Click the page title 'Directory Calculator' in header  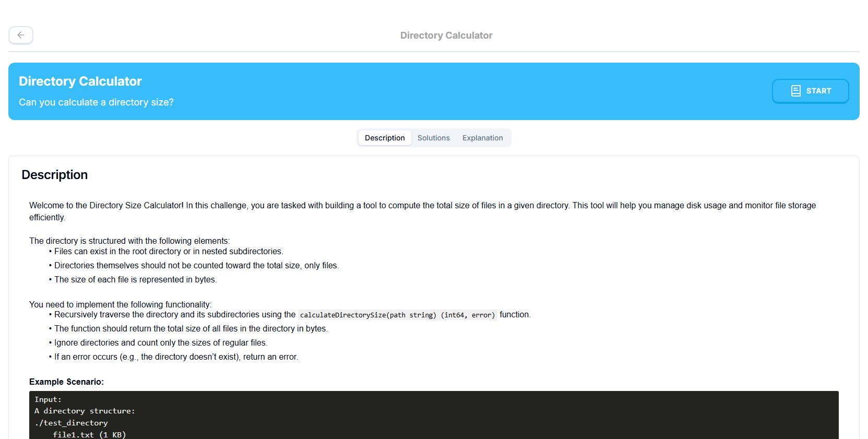[446, 35]
